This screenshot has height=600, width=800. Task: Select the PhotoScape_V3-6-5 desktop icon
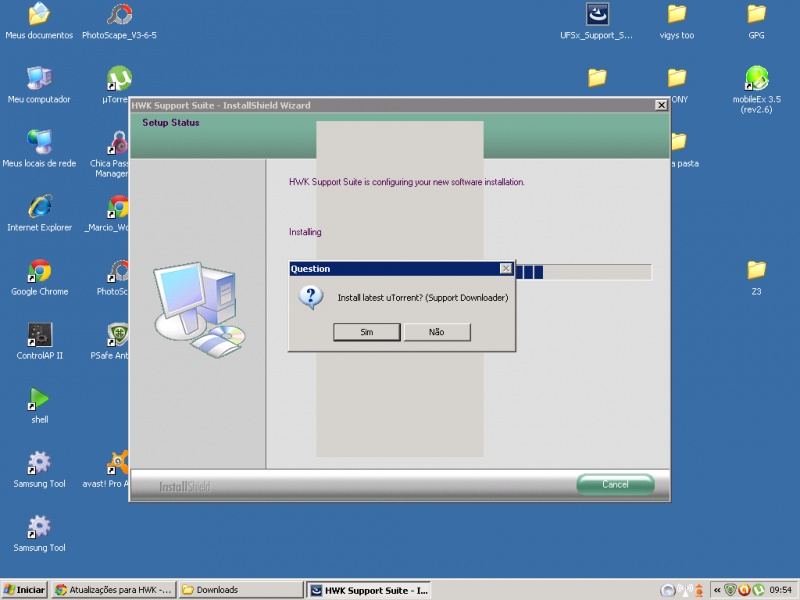click(119, 21)
